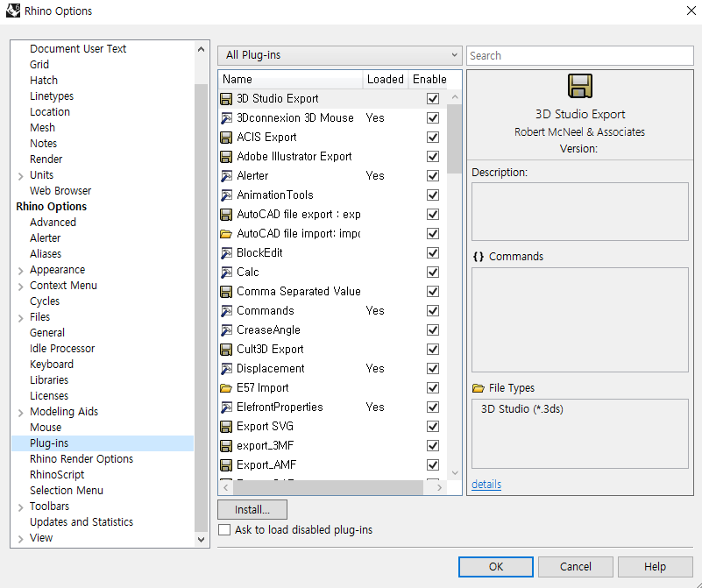
Task: Toggle the Cult3D Export Enable checkbox
Action: (x=433, y=349)
